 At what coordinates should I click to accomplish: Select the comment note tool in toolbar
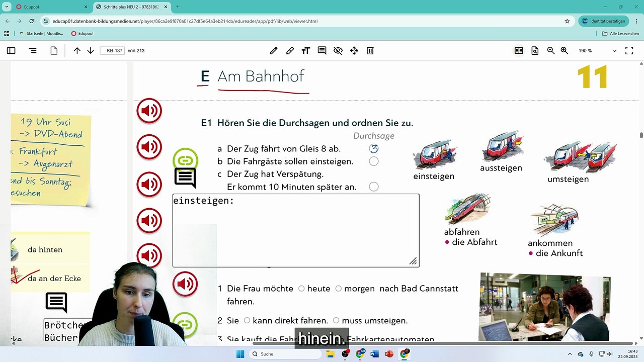322,51
